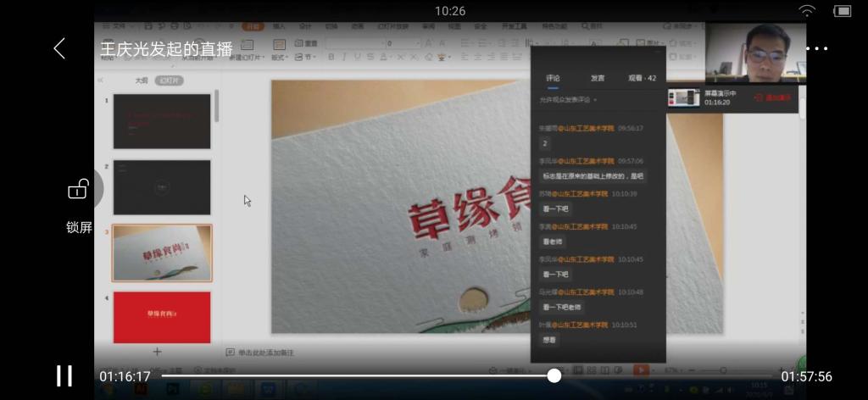Toggle underline U formatting icon
Viewport: 868px width, 400px height.
point(357,57)
